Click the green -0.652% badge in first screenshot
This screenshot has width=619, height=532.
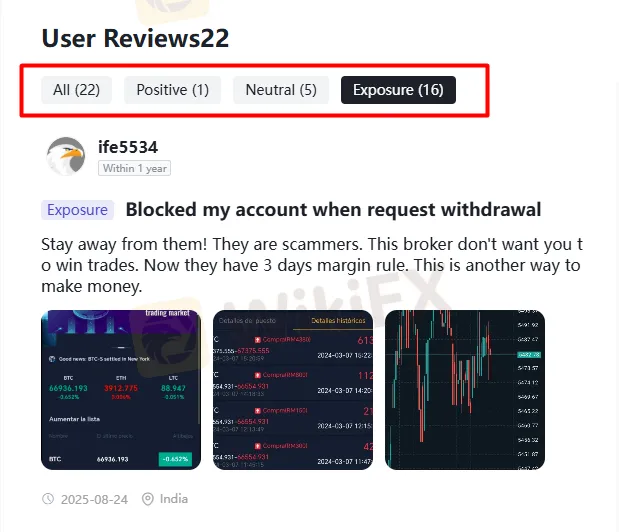coord(175,459)
